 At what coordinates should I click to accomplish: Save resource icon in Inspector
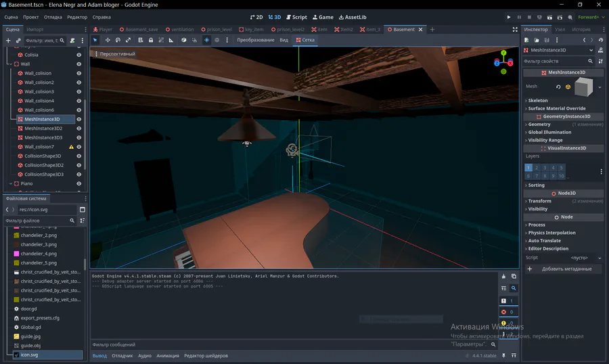pos(547,40)
